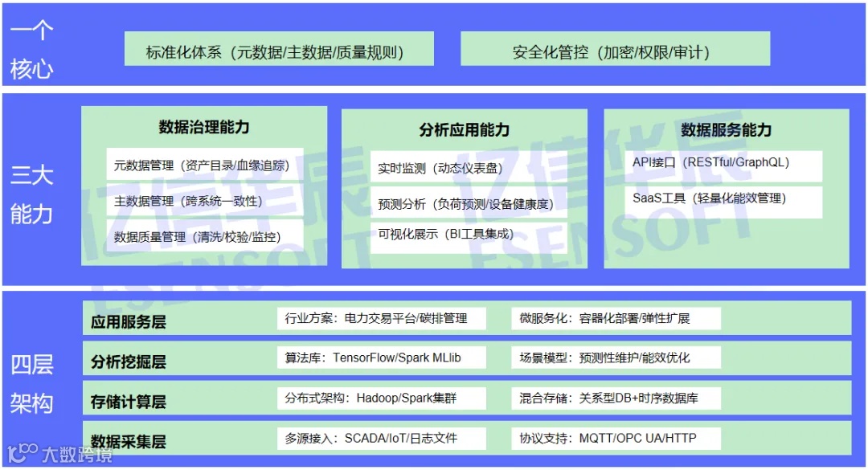
Task: Select 协议支持: MQTT/OPC UA/HTTP box
Action: click(616, 439)
